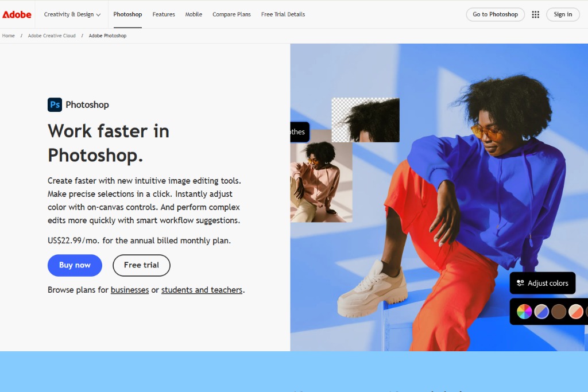Click the Adobe logo
This screenshot has height=392, width=588.
pos(17,14)
